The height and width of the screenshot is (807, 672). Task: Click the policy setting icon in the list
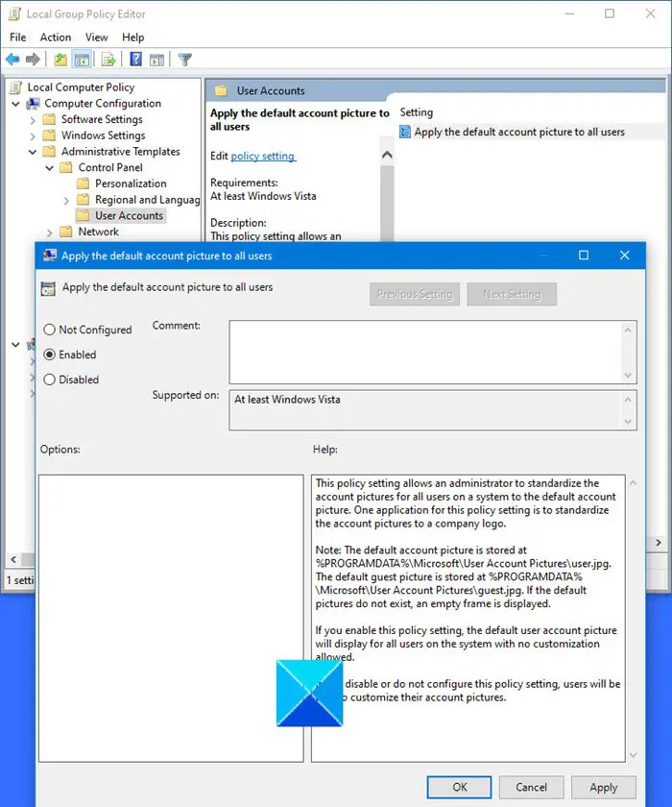(405, 132)
